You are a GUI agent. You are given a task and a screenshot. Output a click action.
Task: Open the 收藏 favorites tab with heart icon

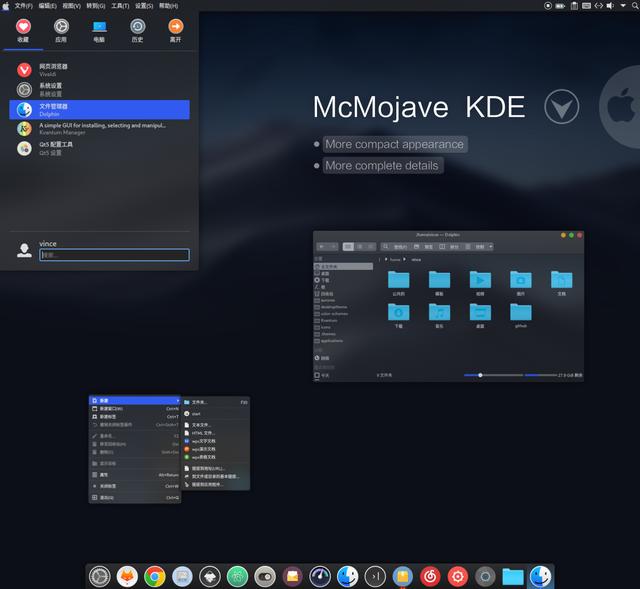23,31
